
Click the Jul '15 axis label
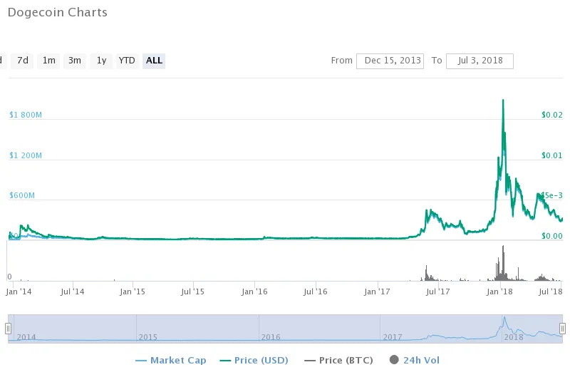pos(192,292)
